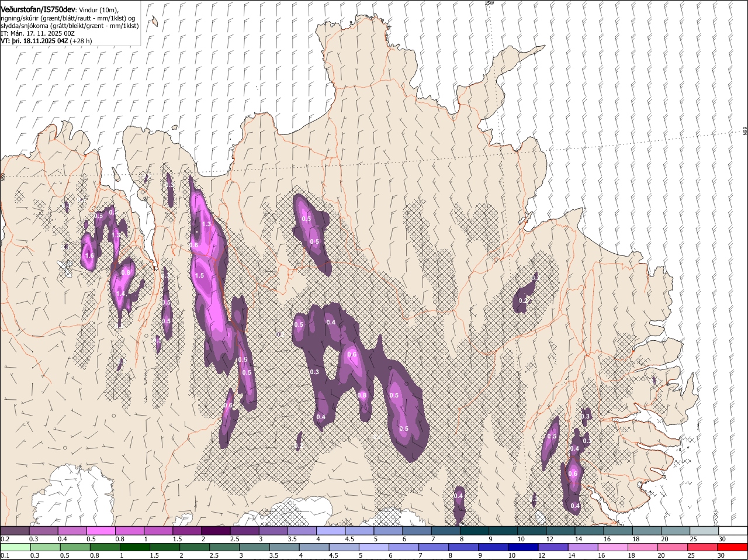
Task: Select the medium green 0.5 rain-scale swatch
Action: (x=75, y=547)
